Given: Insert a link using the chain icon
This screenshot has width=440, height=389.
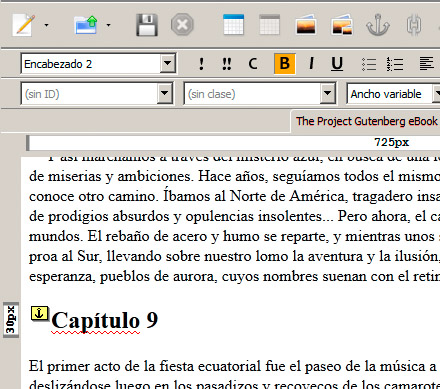Looking at the screenshot, I should click(x=414, y=25).
